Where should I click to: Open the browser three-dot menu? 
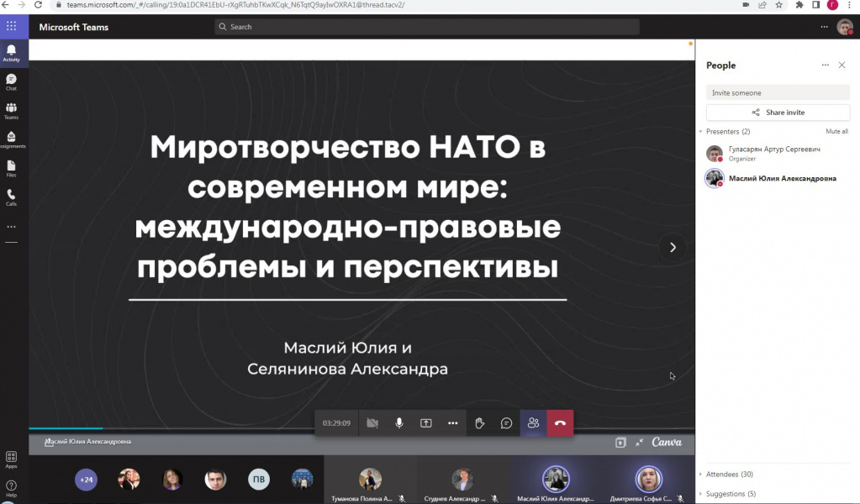click(849, 5)
